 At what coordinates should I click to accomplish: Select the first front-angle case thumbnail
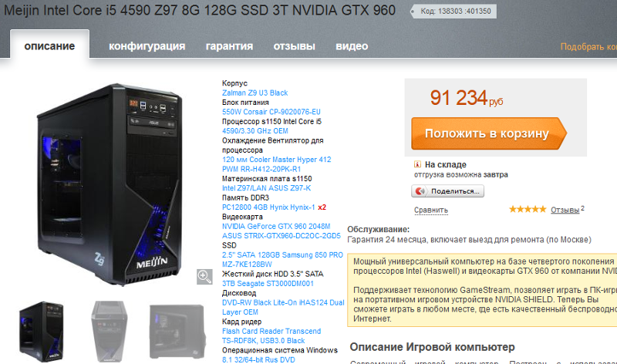click(x=42, y=332)
